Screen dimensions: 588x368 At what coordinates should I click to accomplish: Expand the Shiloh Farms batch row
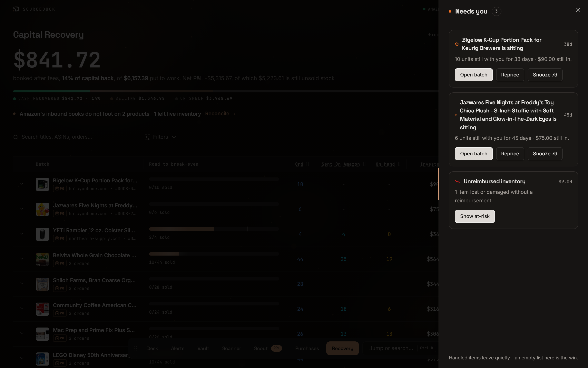pos(22,284)
